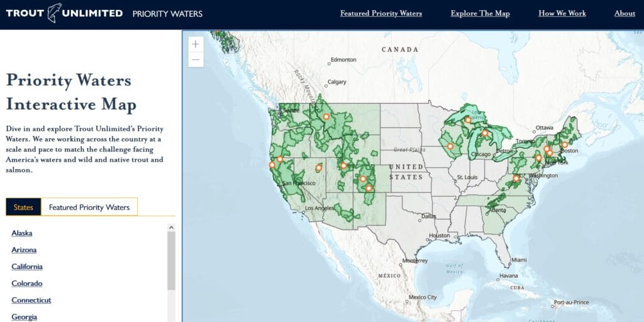Image resolution: width=644 pixels, height=322 pixels.
Task: Click the states list scroll-up arrow
Action: tap(171, 227)
